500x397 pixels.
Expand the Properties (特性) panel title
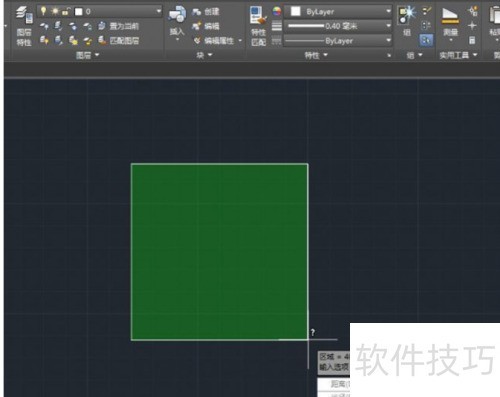click(316, 55)
